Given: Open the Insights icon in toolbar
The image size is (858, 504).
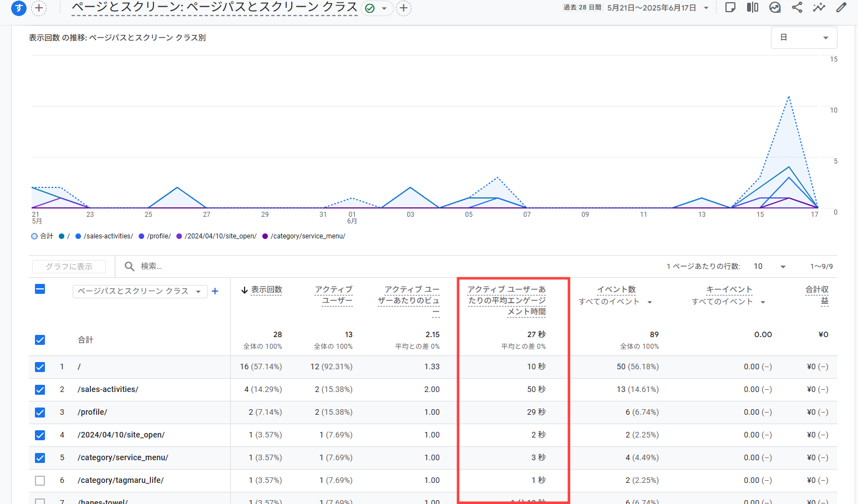Looking at the screenshot, I should (x=775, y=8).
